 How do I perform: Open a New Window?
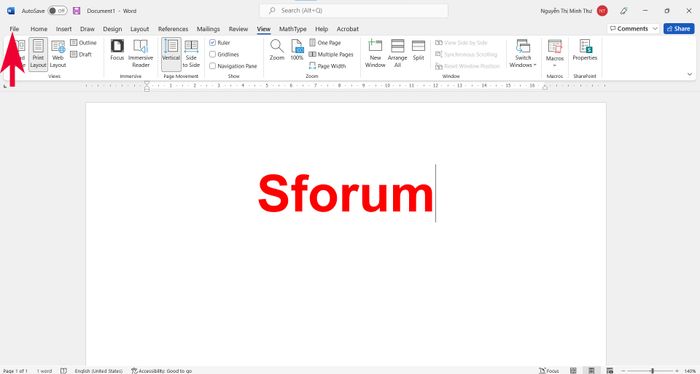coord(375,54)
